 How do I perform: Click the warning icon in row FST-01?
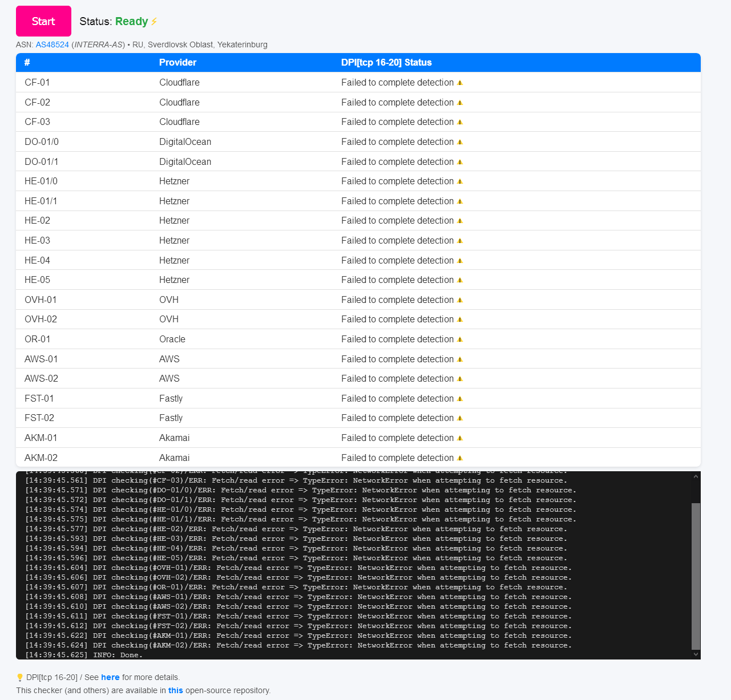pos(460,399)
